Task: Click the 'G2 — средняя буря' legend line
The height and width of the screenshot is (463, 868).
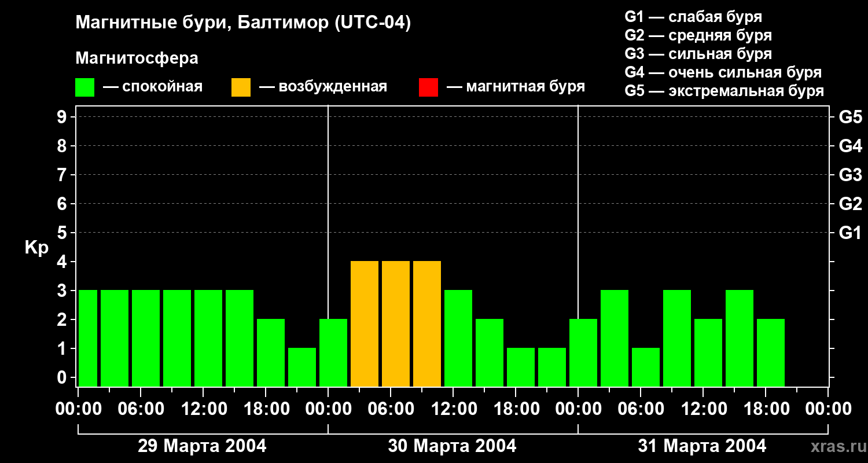Action: click(698, 35)
